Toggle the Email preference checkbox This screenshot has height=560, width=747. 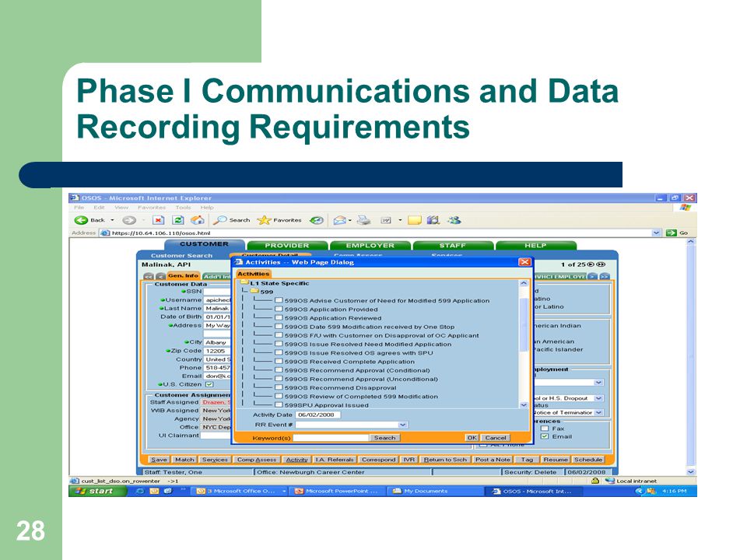click(x=545, y=436)
